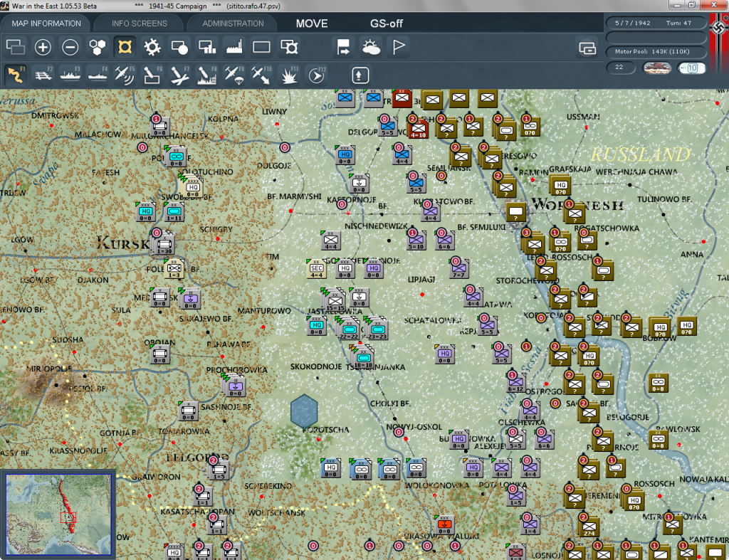Select the cyan 23=23 panzer stack
Viewport: 729px width, 560px height.
pos(377,329)
